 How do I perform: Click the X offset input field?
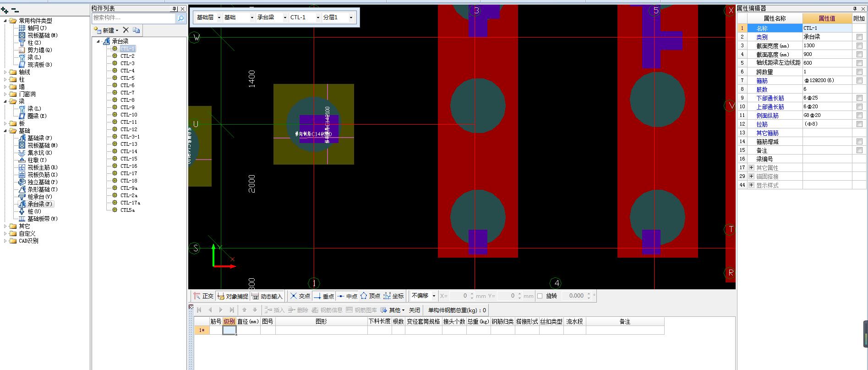(459, 296)
